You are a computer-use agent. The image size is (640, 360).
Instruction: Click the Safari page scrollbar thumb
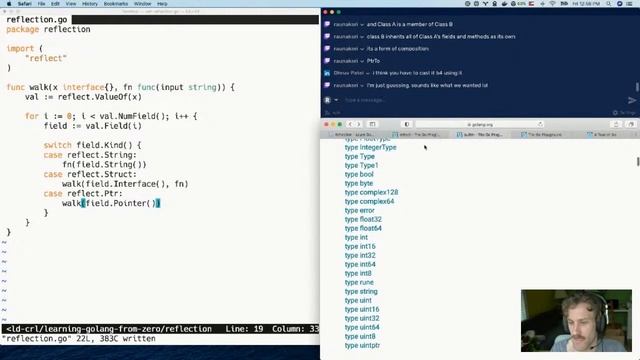[x=638, y=162]
